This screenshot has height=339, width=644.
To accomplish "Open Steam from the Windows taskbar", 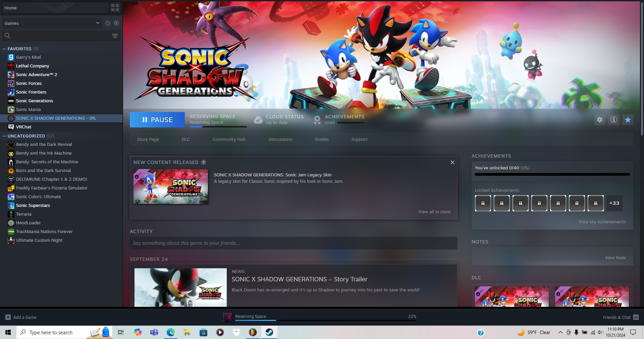I will [x=269, y=332].
